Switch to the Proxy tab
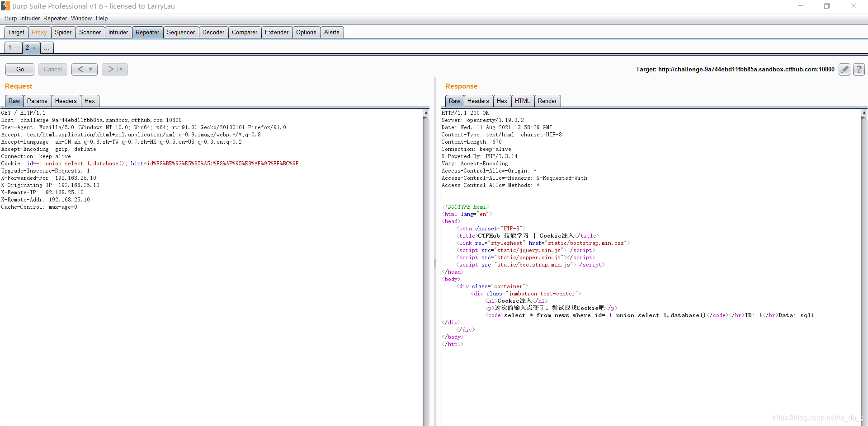 coord(39,32)
